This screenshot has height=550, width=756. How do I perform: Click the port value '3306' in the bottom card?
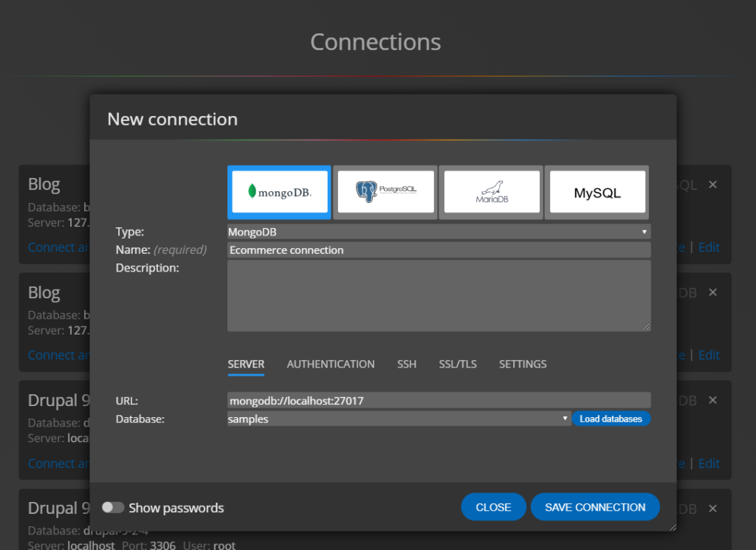pos(163,545)
